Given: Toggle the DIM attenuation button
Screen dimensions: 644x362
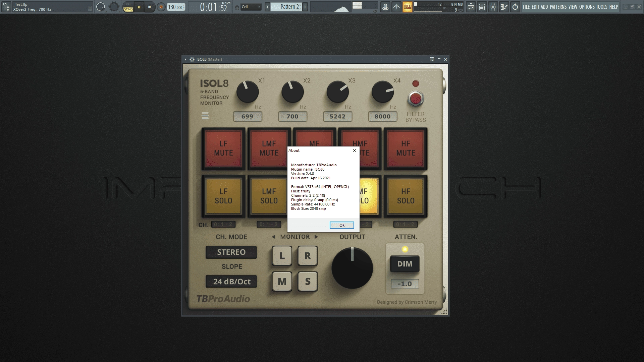Looking at the screenshot, I should pos(405,264).
